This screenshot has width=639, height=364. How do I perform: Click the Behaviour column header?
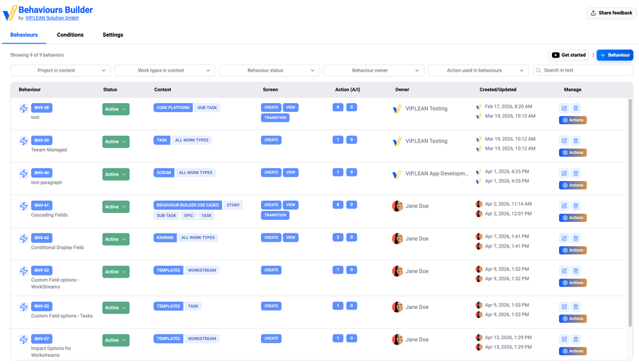[30, 90]
